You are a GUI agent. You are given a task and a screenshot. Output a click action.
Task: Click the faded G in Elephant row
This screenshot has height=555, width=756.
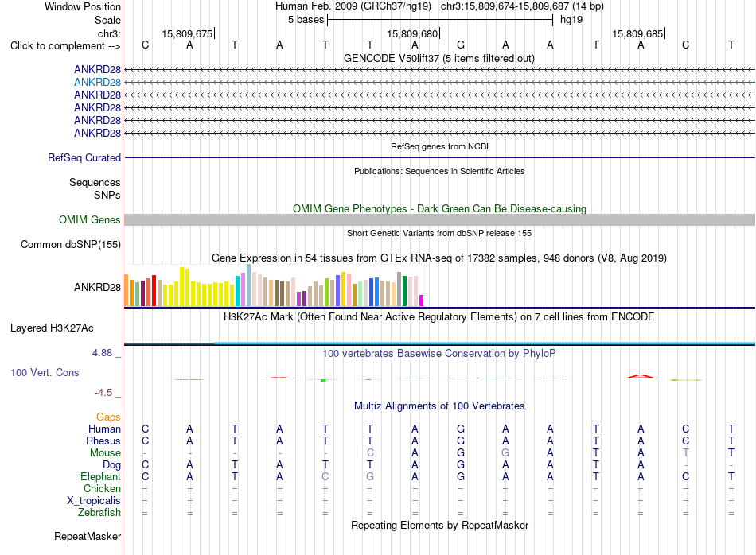coord(370,476)
